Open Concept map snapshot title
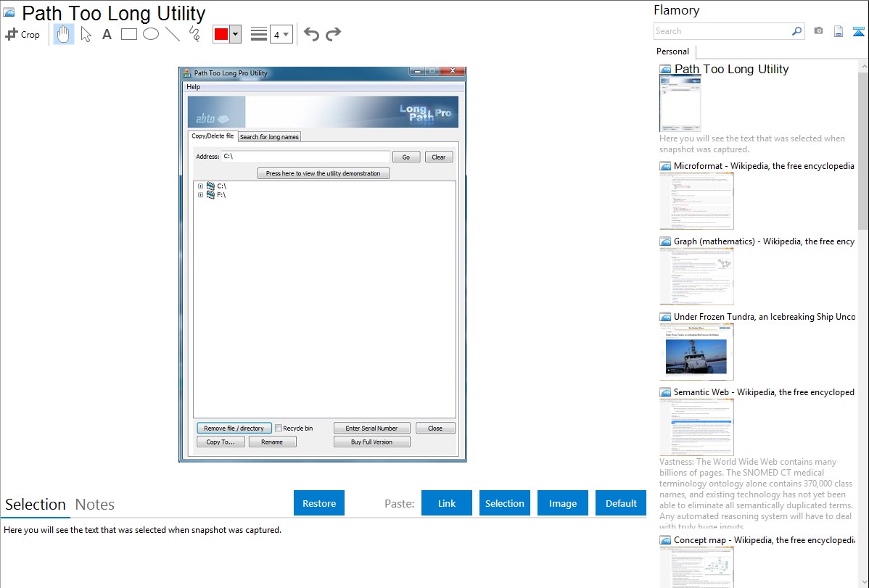Screen dimensions: 869x588 (x=764, y=539)
